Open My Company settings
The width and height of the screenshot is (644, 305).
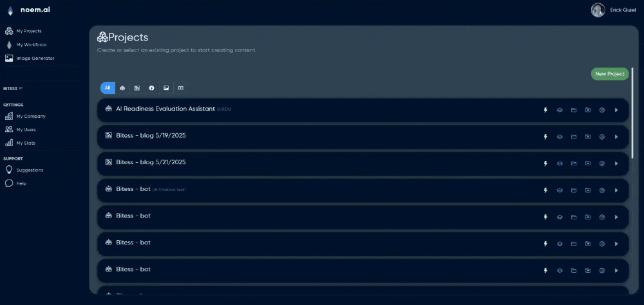coord(25,116)
